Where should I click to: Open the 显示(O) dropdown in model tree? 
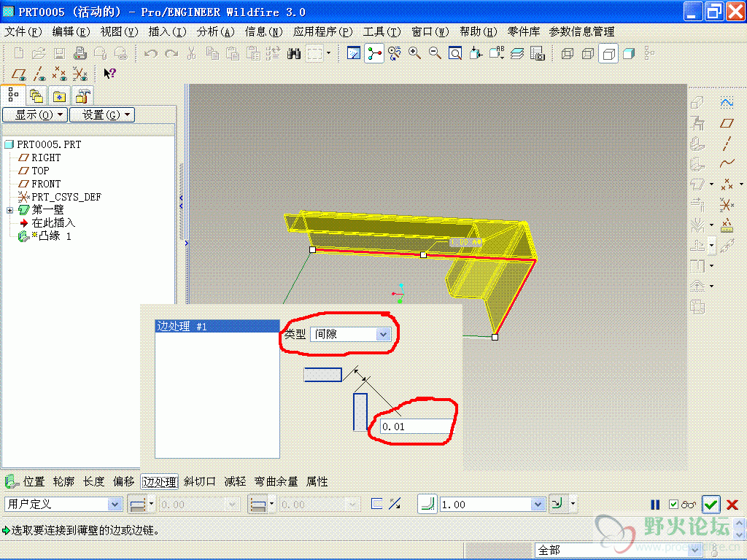(35, 114)
